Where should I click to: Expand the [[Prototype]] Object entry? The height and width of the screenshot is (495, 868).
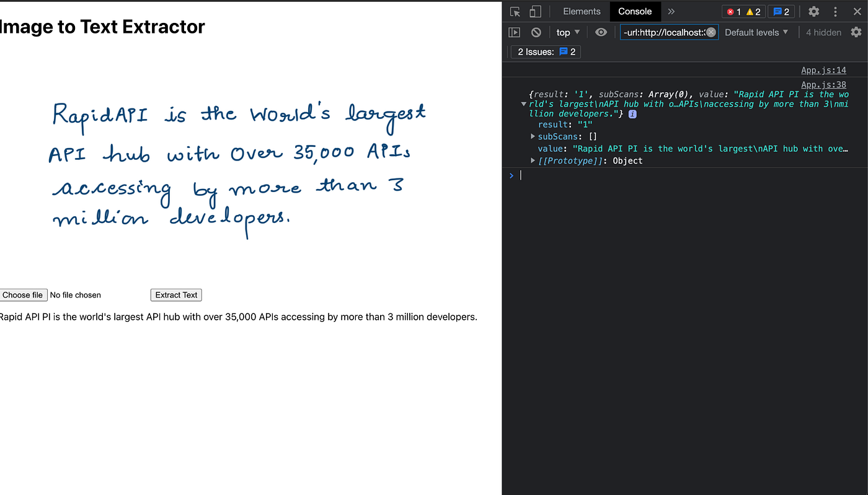[533, 160]
